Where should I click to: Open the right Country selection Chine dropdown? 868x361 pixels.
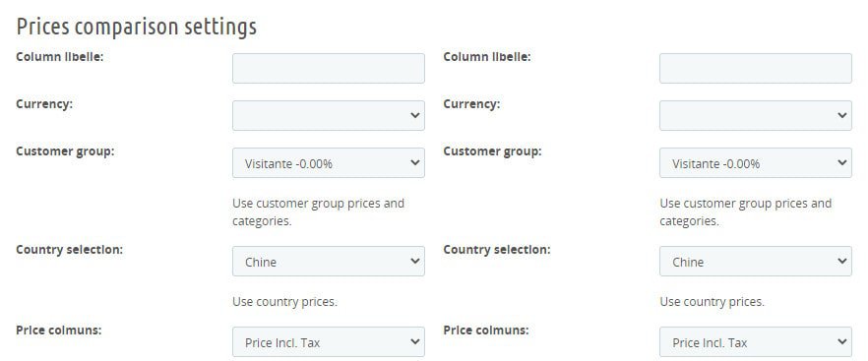tap(756, 262)
